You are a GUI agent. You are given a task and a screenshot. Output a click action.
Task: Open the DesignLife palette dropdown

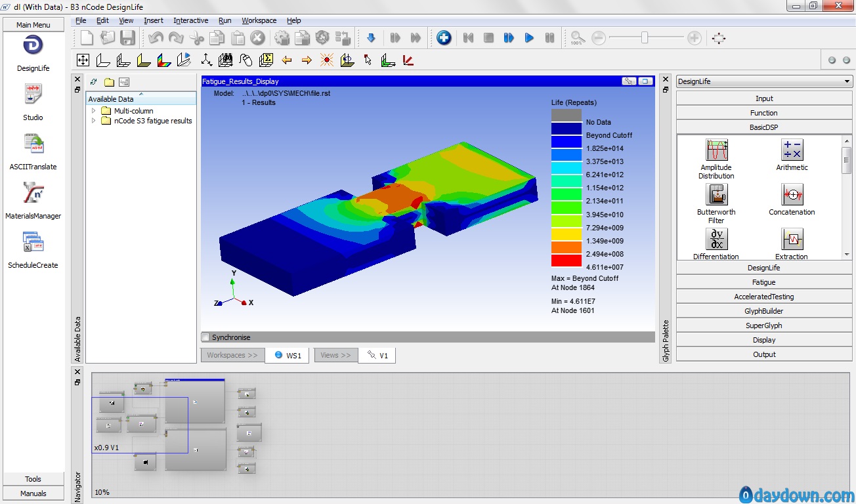(764, 81)
